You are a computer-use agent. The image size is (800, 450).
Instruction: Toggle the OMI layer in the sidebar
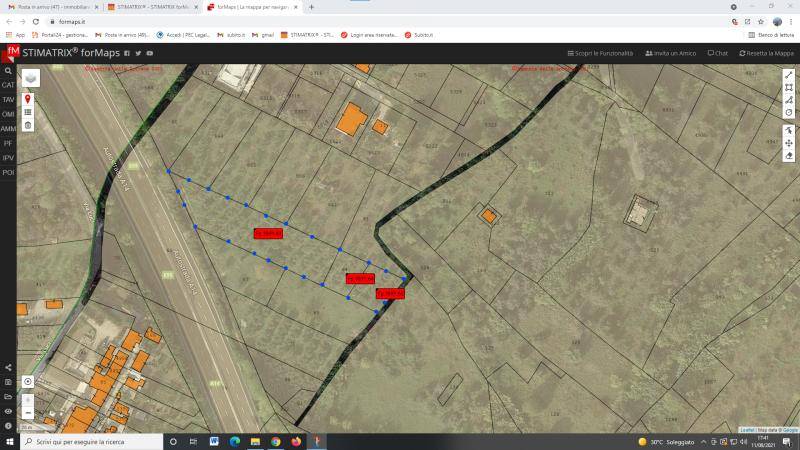coord(8,114)
